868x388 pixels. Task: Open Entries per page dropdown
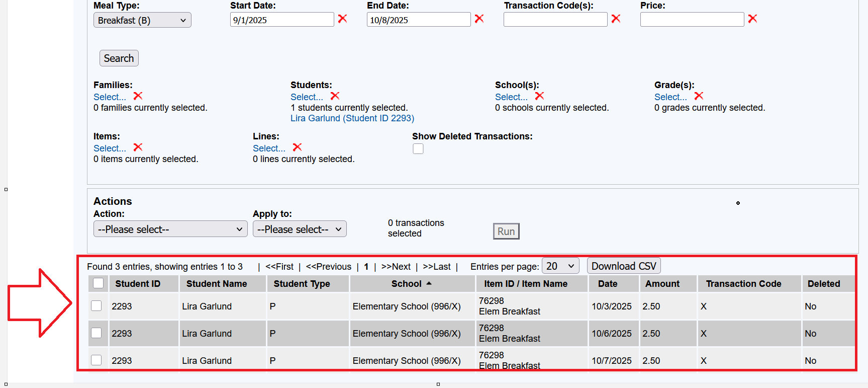pos(560,266)
